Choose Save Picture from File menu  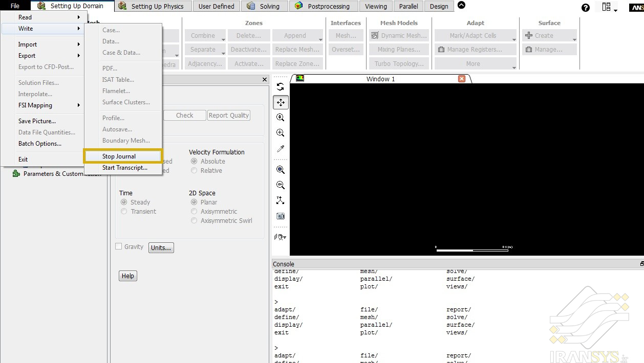pos(42,121)
